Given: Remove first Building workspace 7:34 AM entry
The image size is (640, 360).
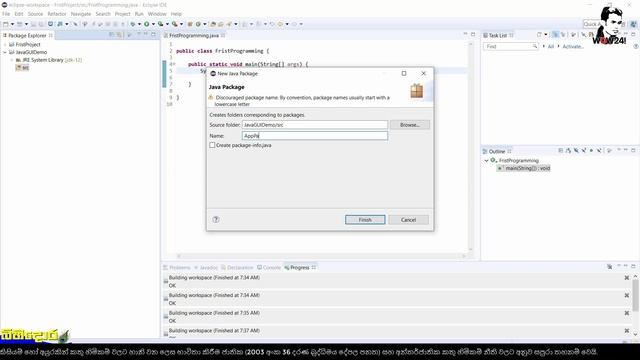Looking at the screenshot, I should (627, 278).
